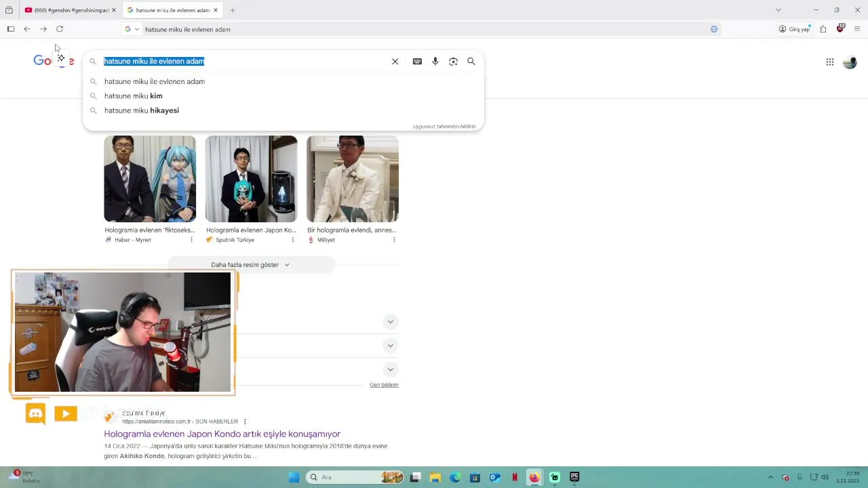Go back one page in browser
The image size is (868, 488).
(27, 29)
